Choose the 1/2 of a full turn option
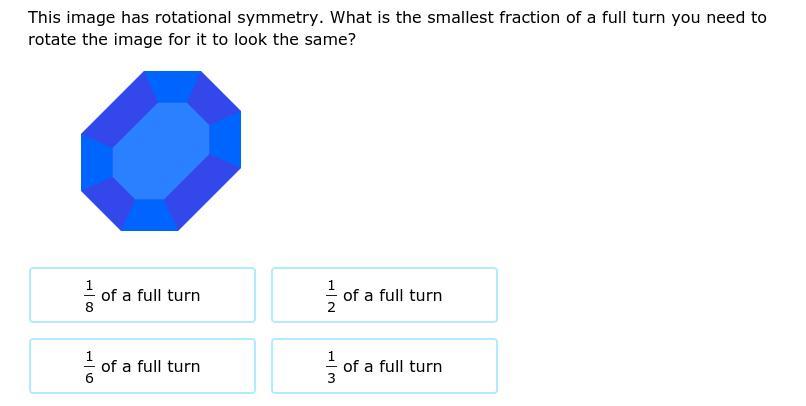Viewport: 806px width, 406px height. pos(384,295)
